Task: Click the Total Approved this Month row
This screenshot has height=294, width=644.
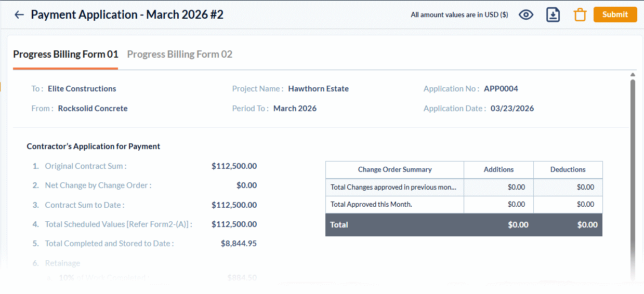Action: click(371, 204)
